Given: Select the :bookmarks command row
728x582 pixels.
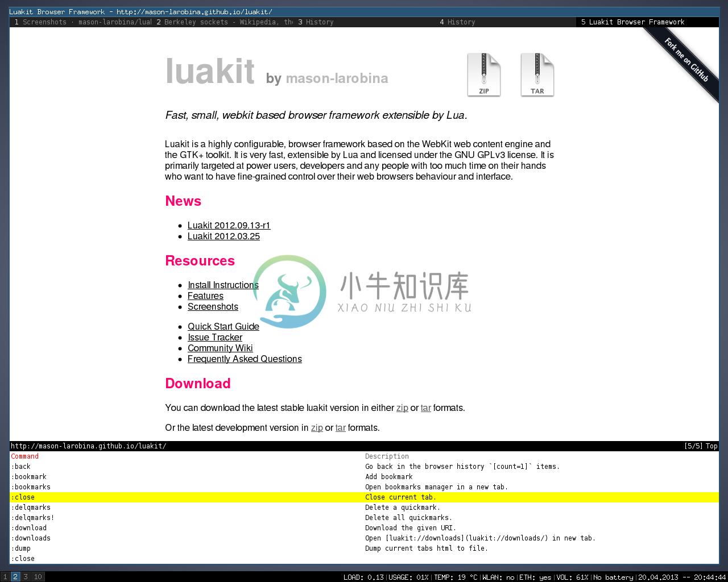Looking at the screenshot, I should click(364, 487).
